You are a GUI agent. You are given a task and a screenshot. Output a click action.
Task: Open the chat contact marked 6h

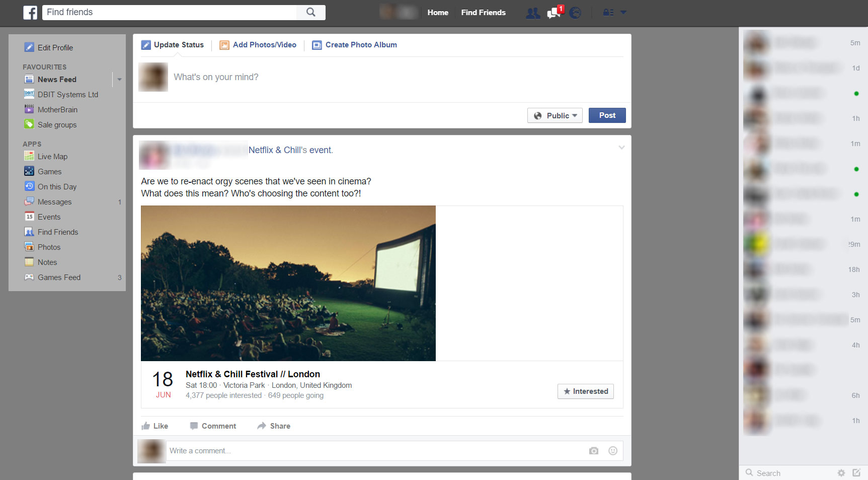pyautogui.click(x=804, y=395)
